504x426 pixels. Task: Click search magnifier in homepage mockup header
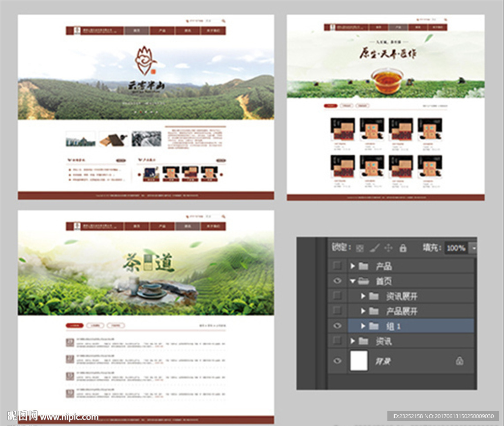point(223,21)
